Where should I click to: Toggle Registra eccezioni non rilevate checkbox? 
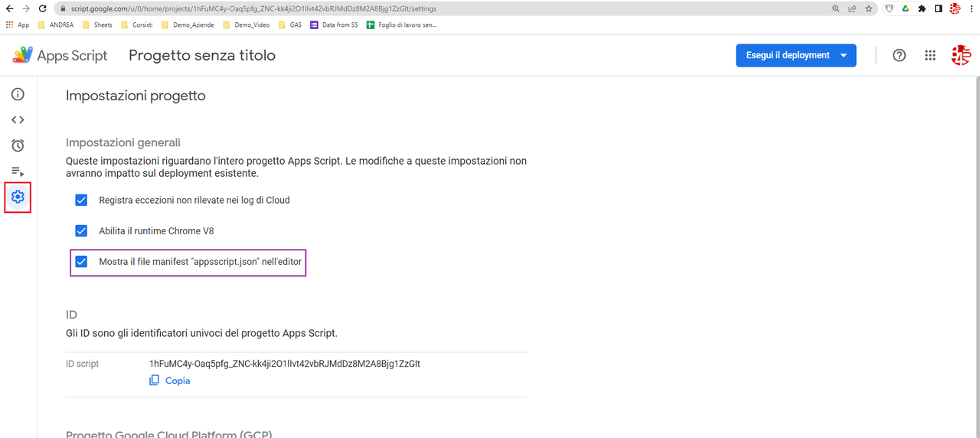(x=81, y=200)
